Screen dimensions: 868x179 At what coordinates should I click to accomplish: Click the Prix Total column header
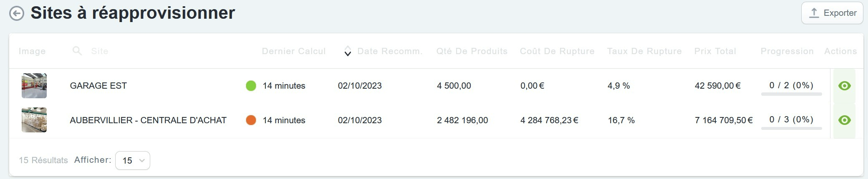(715, 51)
